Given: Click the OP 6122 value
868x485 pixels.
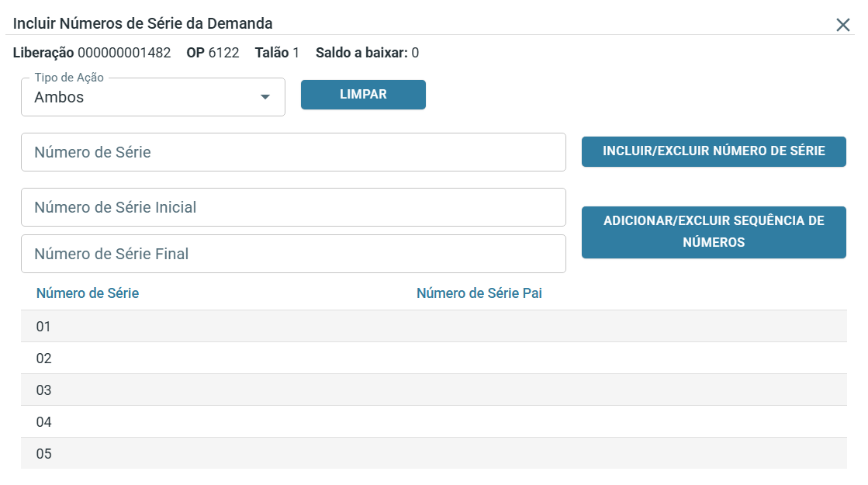Looking at the screenshot, I should [223, 53].
